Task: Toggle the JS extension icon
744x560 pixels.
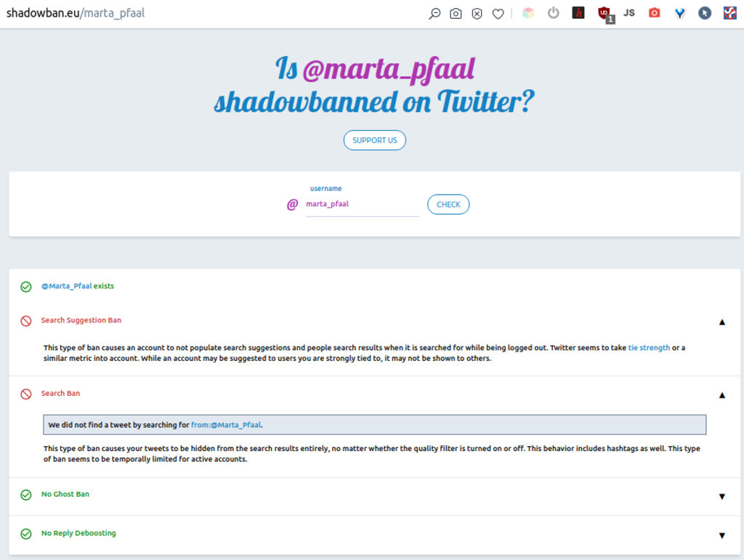Action: point(629,13)
